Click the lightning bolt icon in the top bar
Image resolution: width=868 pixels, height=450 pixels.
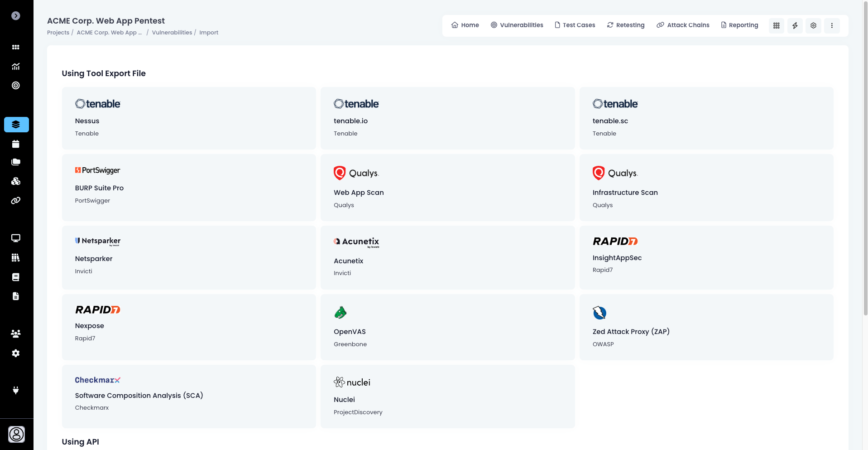(x=795, y=26)
